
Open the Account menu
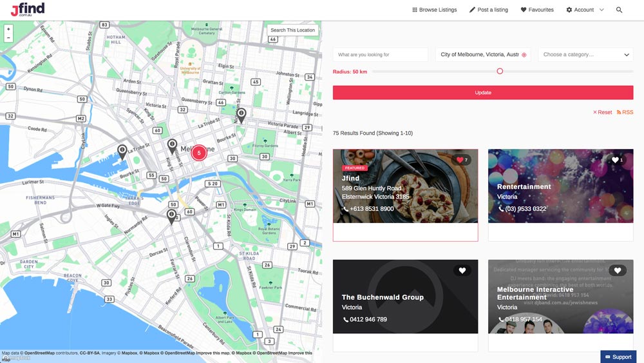[580, 10]
